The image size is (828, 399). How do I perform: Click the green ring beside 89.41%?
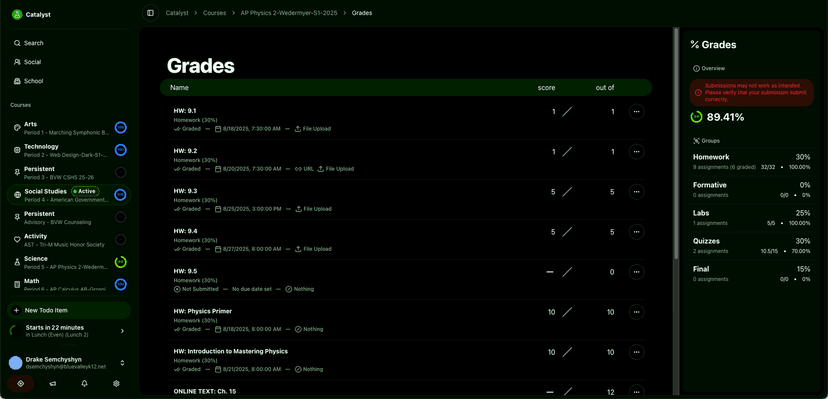(x=697, y=117)
